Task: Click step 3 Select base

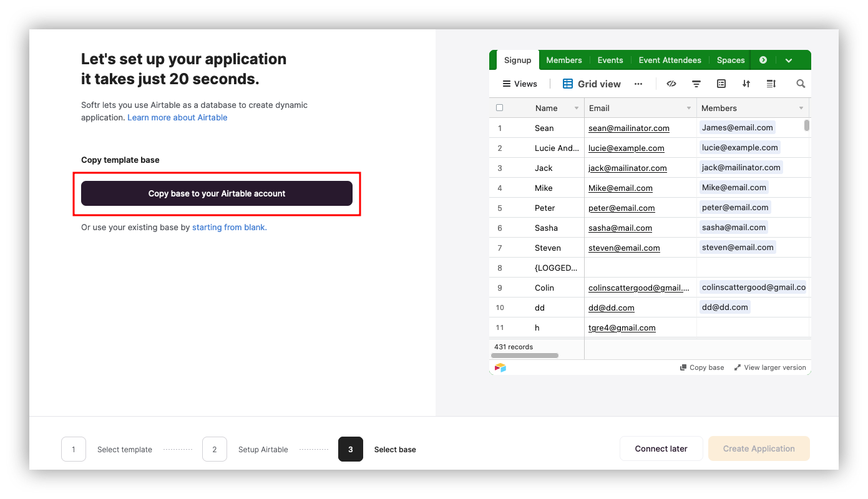Action: click(377, 449)
